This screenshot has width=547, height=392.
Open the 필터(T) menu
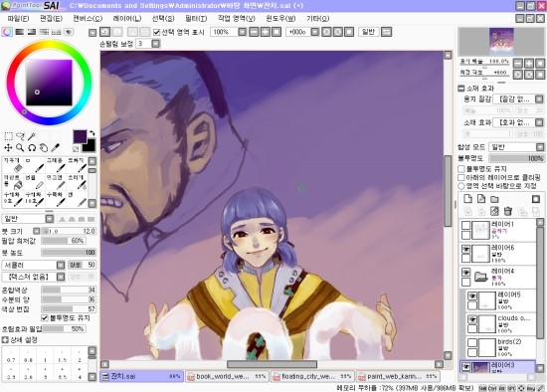196,19
